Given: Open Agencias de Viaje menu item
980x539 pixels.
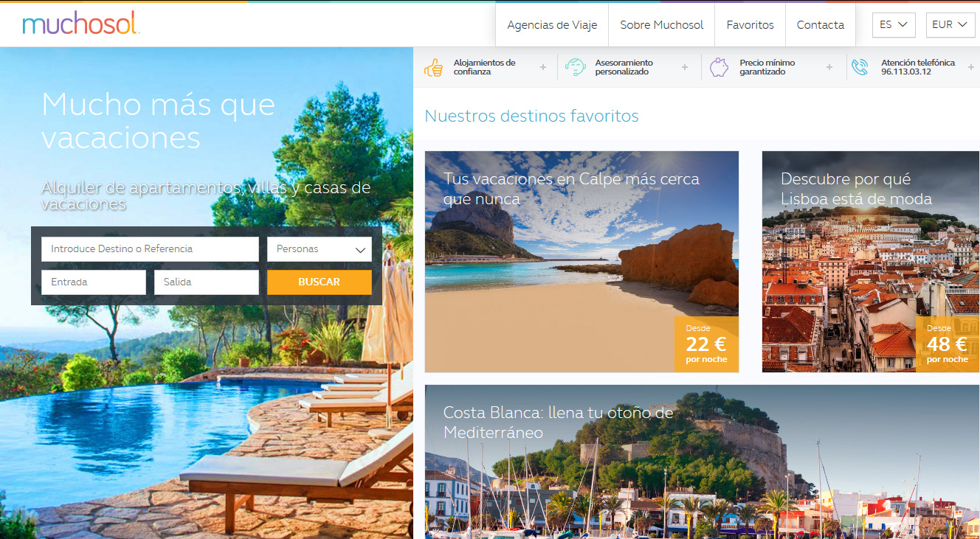Looking at the screenshot, I should [x=552, y=25].
